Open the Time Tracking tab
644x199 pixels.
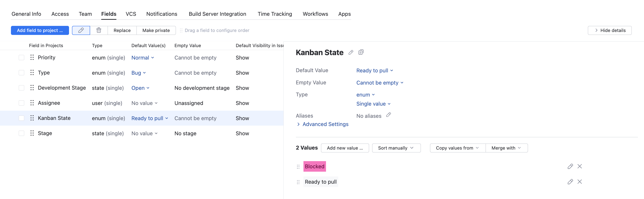click(x=274, y=14)
